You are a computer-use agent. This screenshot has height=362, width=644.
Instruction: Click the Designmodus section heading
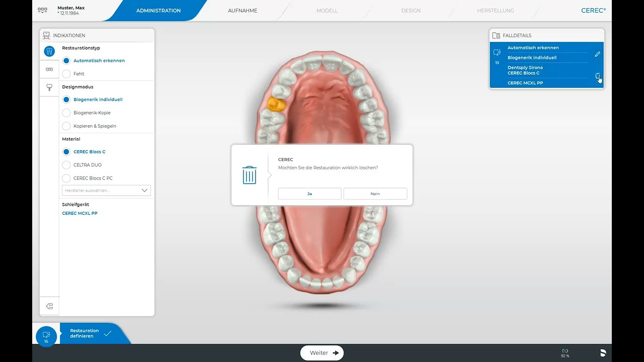[x=77, y=87]
